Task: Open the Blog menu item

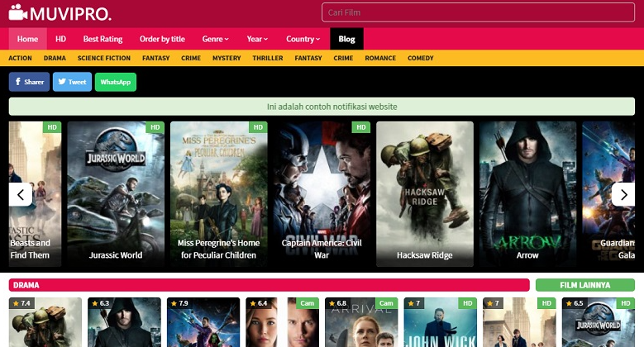Action: [346, 39]
